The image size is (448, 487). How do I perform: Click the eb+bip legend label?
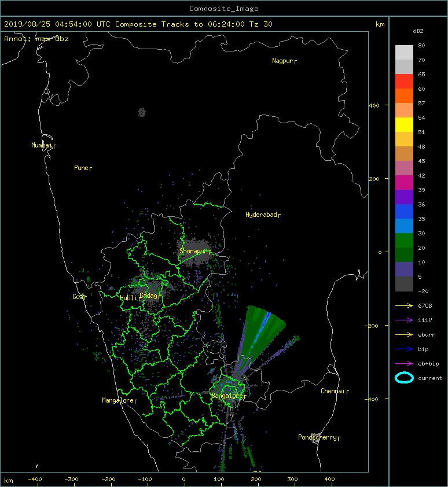click(428, 364)
